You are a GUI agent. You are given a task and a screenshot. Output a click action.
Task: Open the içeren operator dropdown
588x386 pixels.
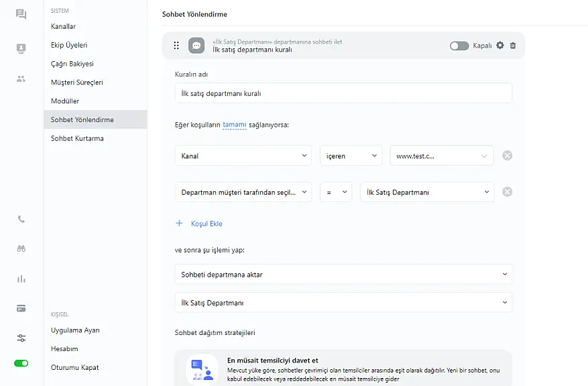click(351, 156)
